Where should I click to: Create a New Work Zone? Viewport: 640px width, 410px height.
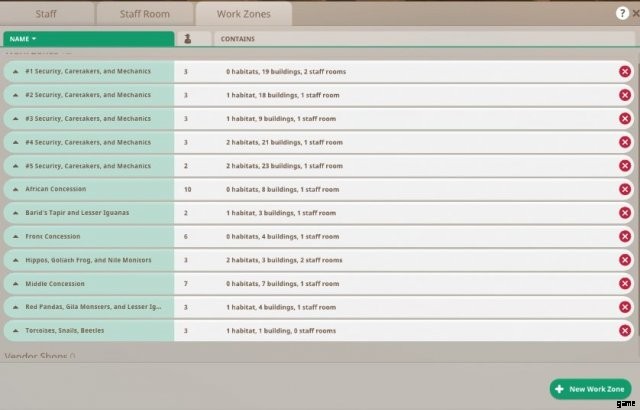pos(590,389)
